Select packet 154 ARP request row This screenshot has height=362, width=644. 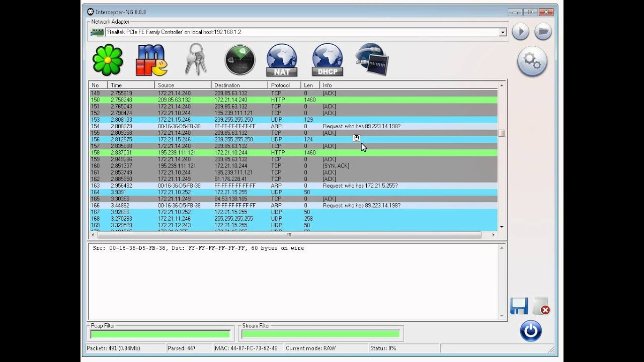point(293,126)
